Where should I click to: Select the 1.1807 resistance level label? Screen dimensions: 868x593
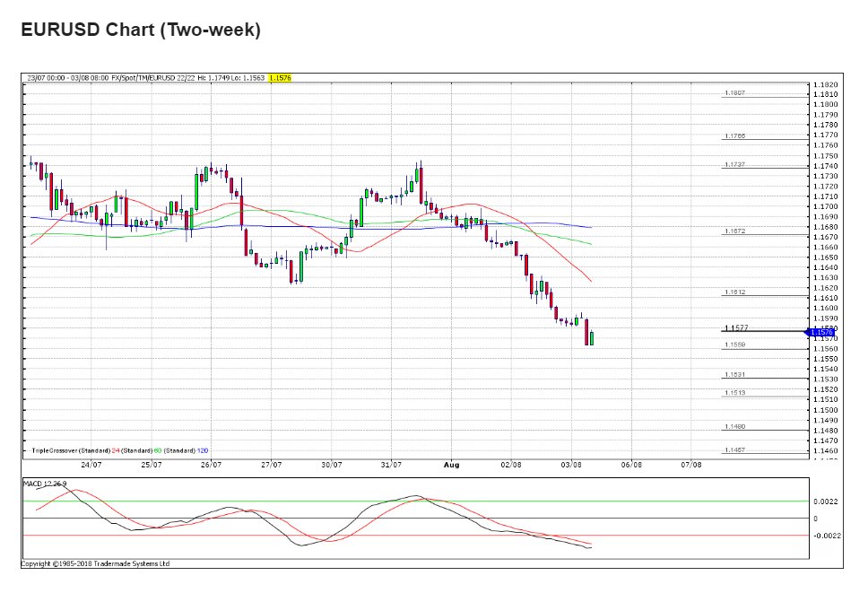[735, 93]
